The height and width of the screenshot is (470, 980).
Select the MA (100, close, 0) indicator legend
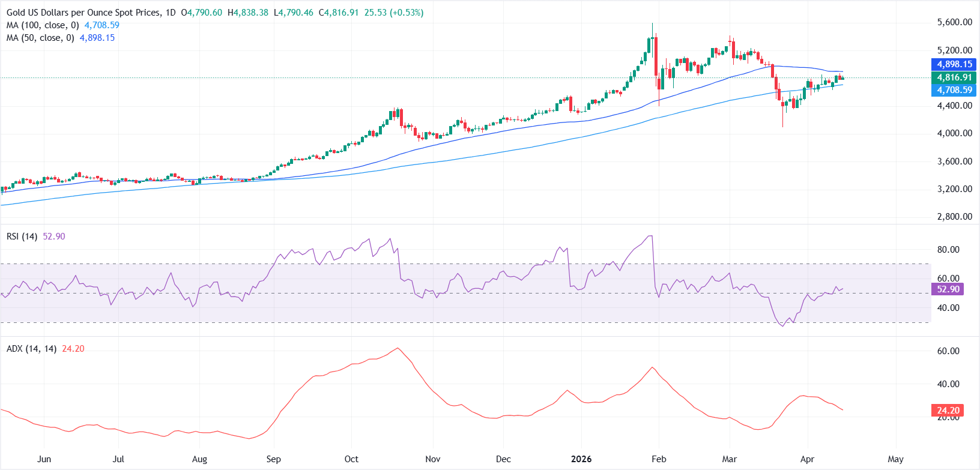click(43, 25)
